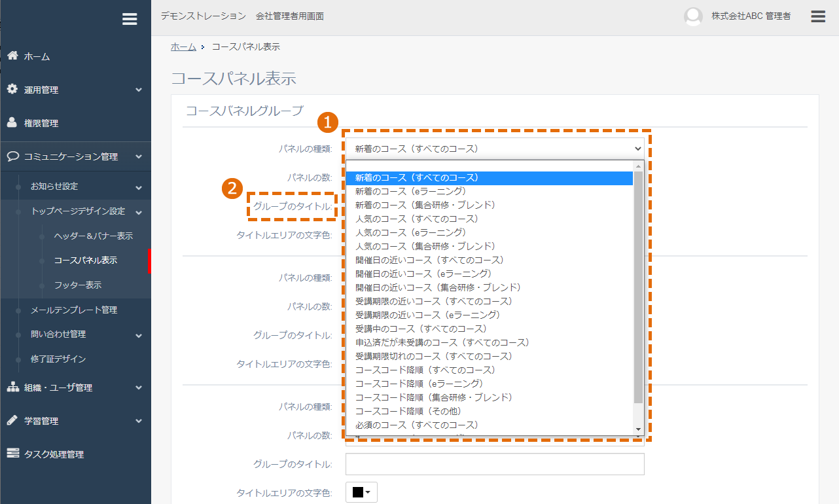The height and width of the screenshot is (504, 839).
Task: Choose コースコード降順（すべてのコース） option
Action: 490,370
